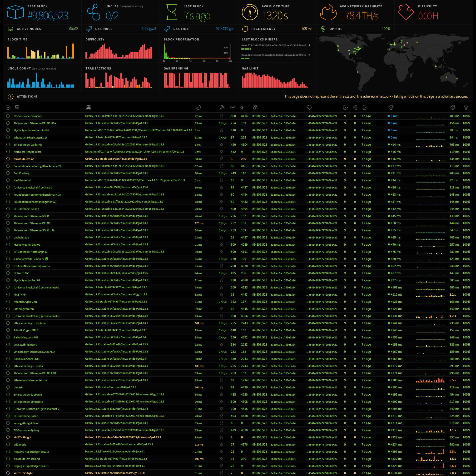476x476 pixels.
Task: Click the ethereum.stefan-benten.de node name
Action: [30, 380]
